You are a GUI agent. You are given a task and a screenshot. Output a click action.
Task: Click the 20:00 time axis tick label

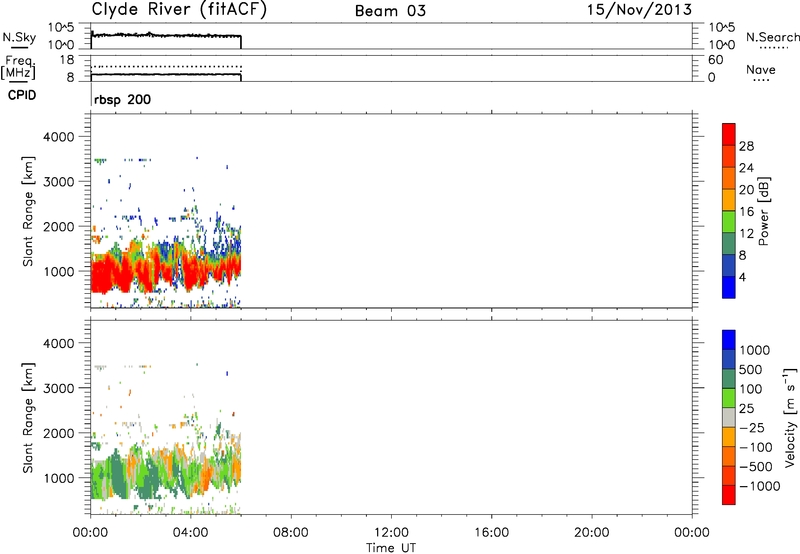coord(591,533)
